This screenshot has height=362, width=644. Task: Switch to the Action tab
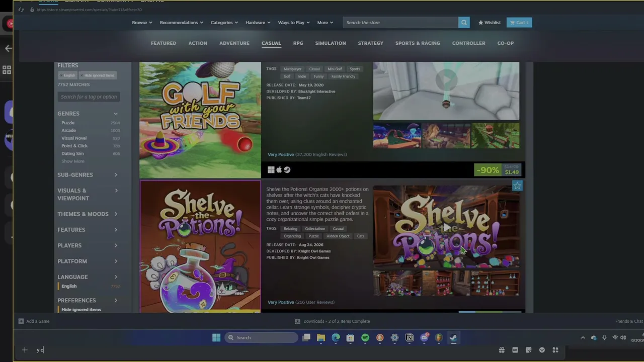198,43
